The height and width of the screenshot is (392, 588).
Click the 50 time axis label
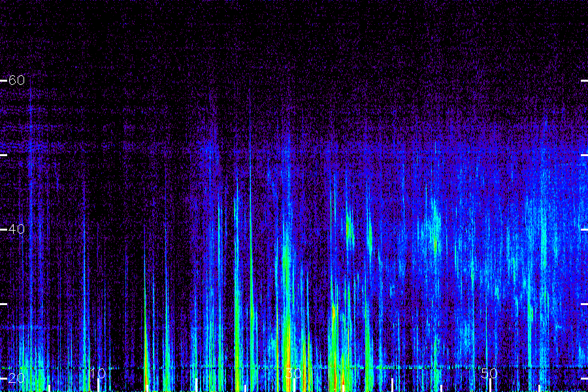[489, 373]
